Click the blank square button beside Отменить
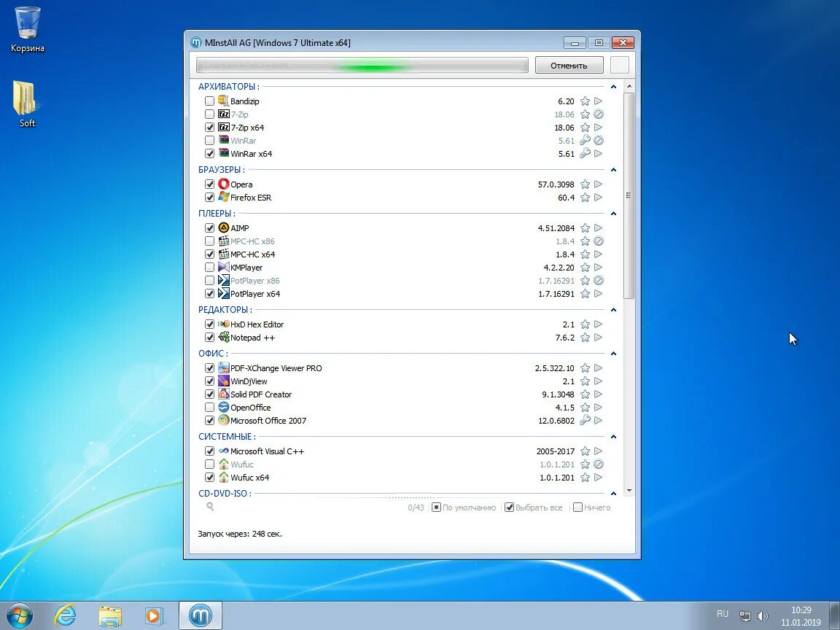The image size is (840, 630). [x=620, y=66]
